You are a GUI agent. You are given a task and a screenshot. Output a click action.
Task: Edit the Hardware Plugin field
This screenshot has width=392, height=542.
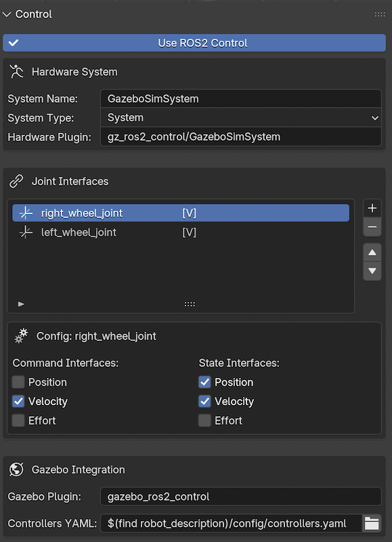pos(241,137)
